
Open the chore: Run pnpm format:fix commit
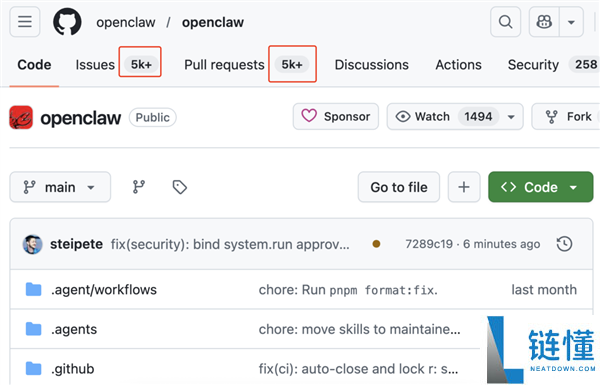coord(348,290)
